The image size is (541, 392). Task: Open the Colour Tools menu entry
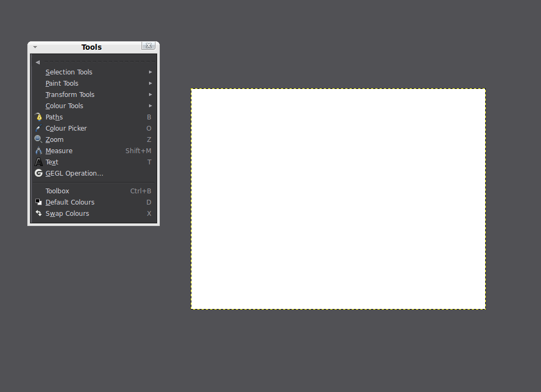(93, 105)
